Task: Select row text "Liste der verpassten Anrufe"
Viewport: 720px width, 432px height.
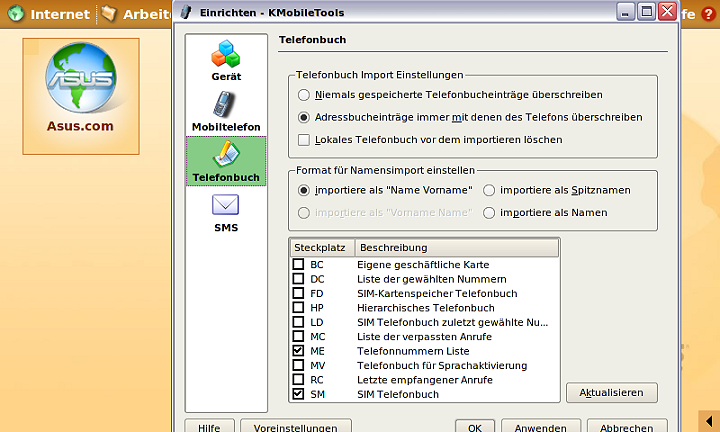Action: tap(424, 337)
